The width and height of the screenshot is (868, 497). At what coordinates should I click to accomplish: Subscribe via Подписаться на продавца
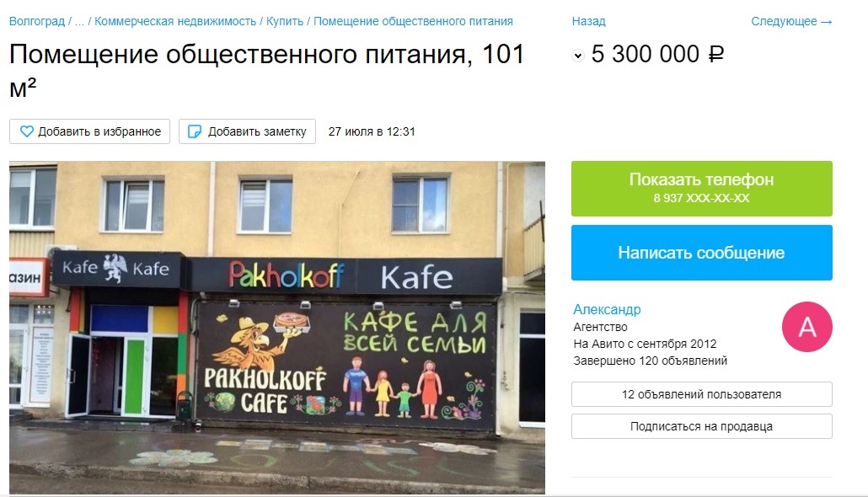click(701, 426)
